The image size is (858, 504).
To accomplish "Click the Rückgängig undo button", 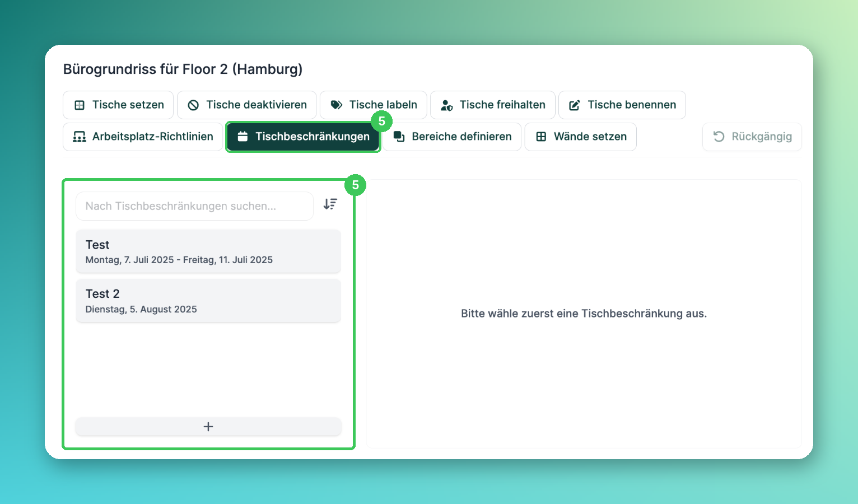I will pos(752,137).
